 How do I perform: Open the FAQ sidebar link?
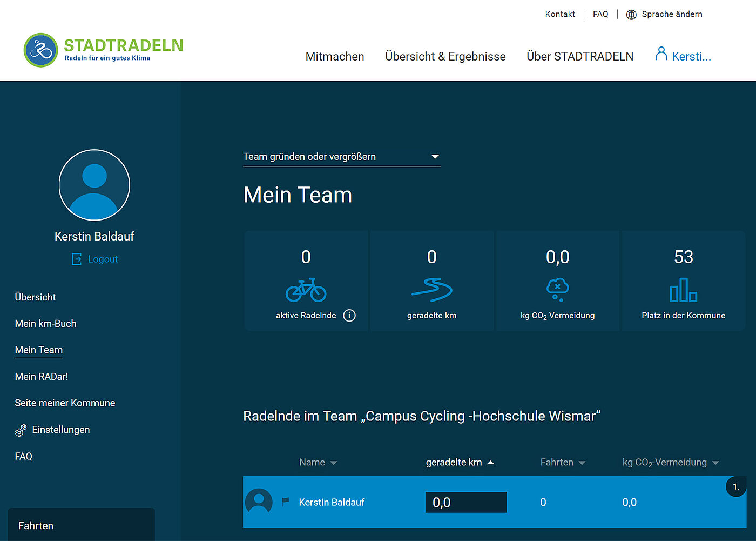coord(24,456)
